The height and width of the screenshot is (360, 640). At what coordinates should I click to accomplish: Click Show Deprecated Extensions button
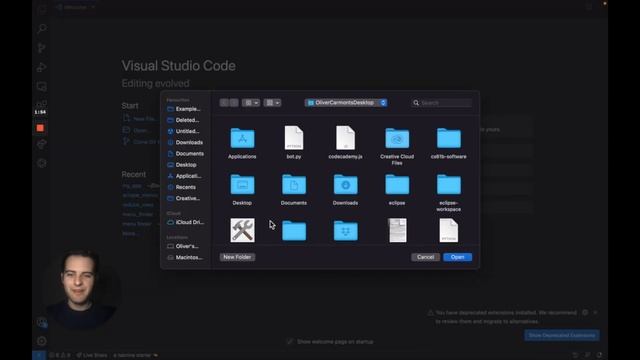click(x=562, y=336)
